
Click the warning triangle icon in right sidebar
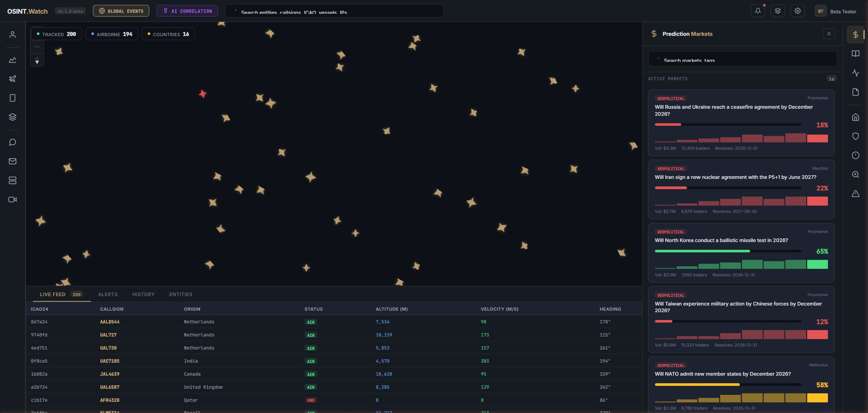click(856, 194)
